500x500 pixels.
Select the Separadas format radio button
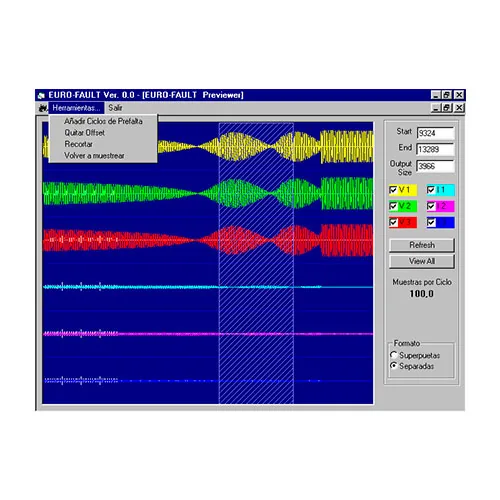(393, 366)
